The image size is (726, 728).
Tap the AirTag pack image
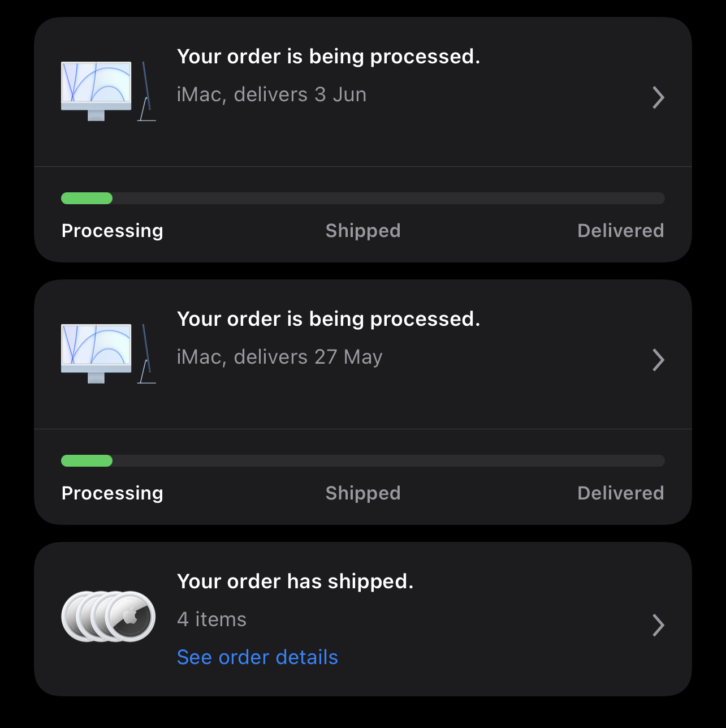pyautogui.click(x=108, y=616)
